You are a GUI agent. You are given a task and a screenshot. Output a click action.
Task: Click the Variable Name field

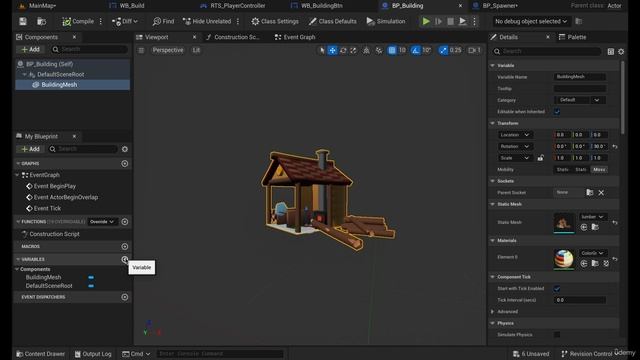(580, 77)
